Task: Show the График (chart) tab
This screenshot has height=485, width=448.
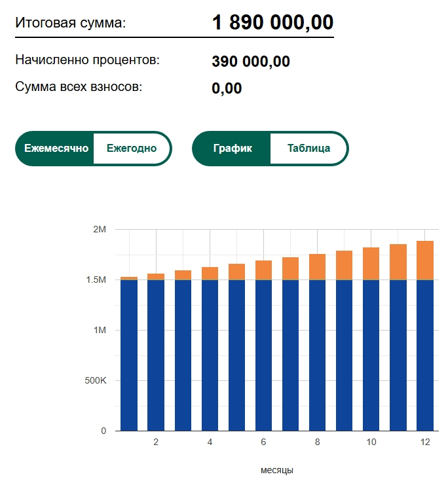Action: pyautogui.click(x=233, y=149)
